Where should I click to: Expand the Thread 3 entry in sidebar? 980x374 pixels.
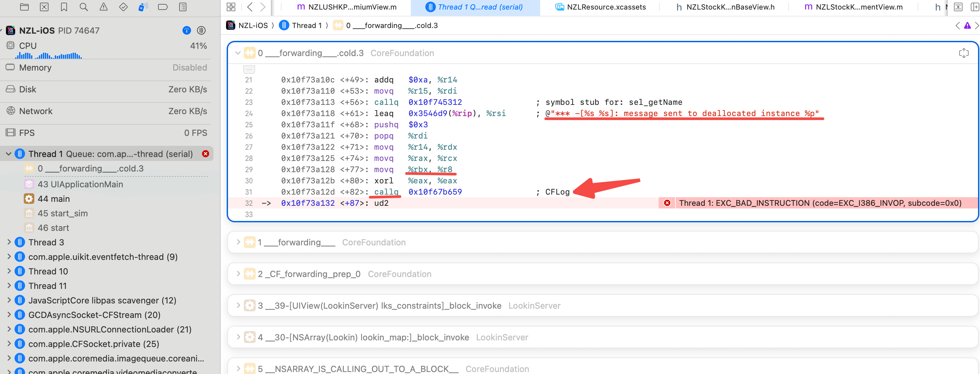coord(9,242)
